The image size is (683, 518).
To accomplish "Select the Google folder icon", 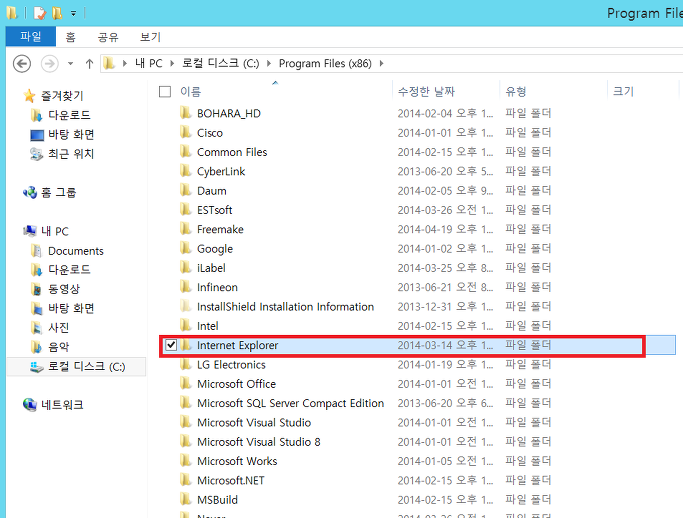I will click(186, 248).
